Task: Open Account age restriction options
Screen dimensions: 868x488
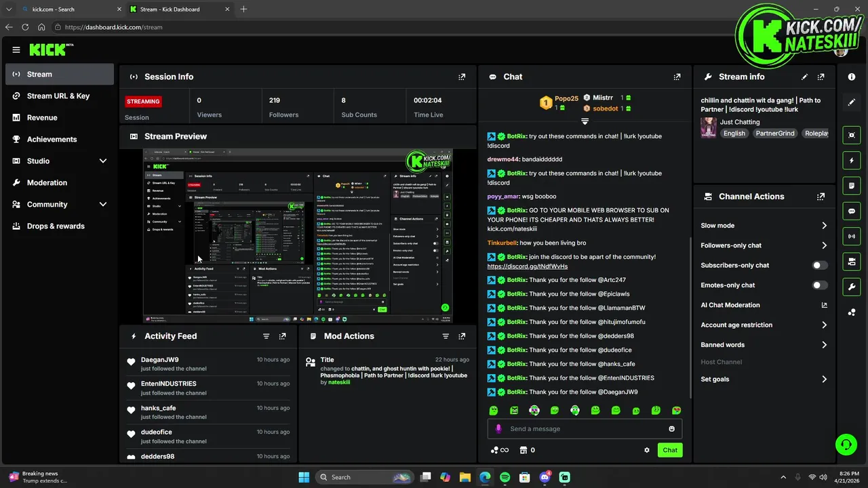Action: click(764, 325)
